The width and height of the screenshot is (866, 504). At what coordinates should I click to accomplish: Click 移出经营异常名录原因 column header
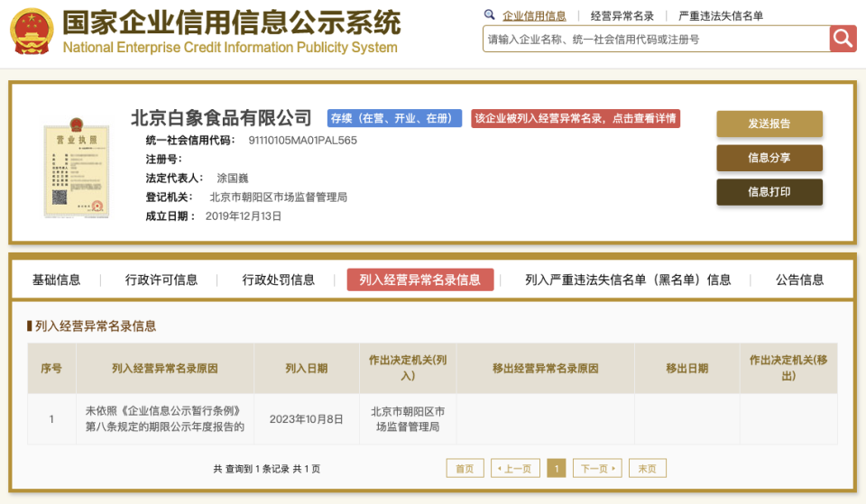pyautogui.click(x=546, y=368)
